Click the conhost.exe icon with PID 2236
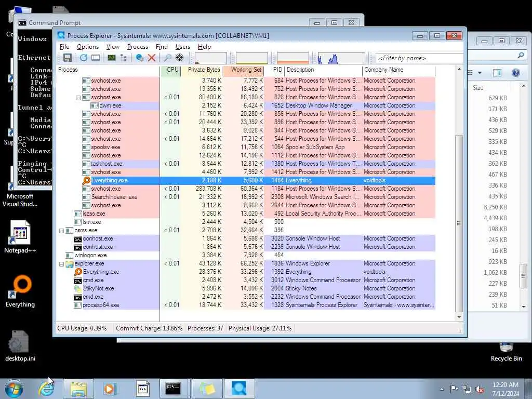532x399 pixels. pyautogui.click(x=78, y=247)
